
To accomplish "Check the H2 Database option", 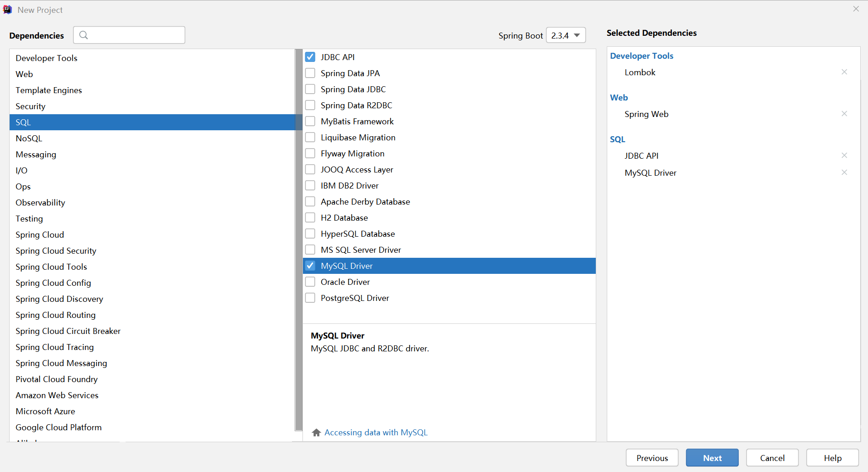I will pyautogui.click(x=310, y=217).
